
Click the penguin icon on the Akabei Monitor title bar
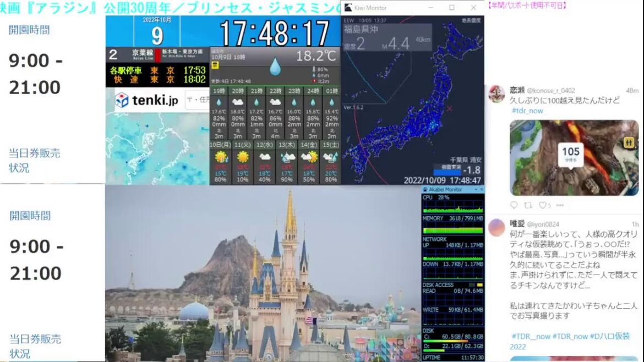[x=424, y=189]
